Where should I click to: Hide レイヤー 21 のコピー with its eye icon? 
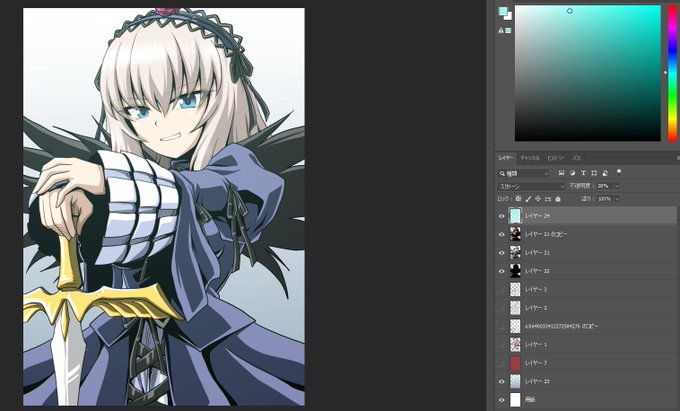[502, 234]
